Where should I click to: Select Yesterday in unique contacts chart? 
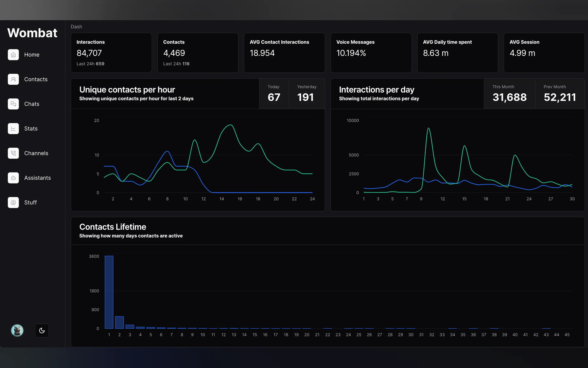tap(307, 94)
